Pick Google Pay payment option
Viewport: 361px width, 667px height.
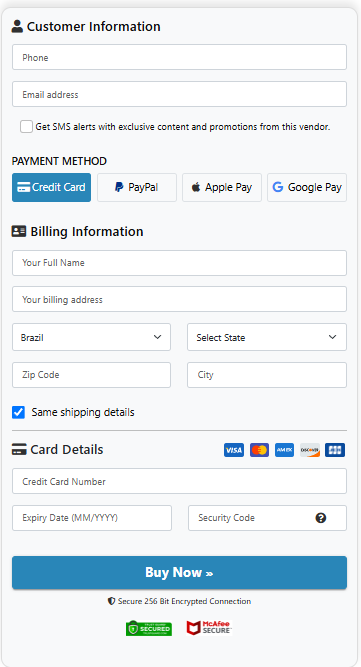click(x=307, y=187)
